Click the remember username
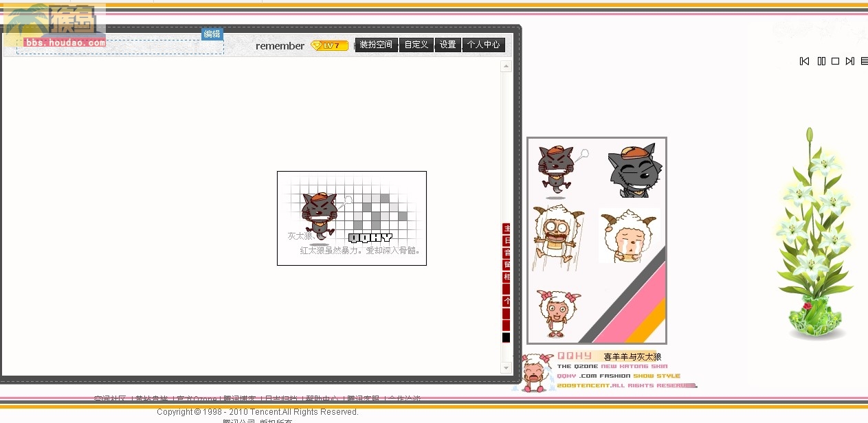 pos(280,46)
